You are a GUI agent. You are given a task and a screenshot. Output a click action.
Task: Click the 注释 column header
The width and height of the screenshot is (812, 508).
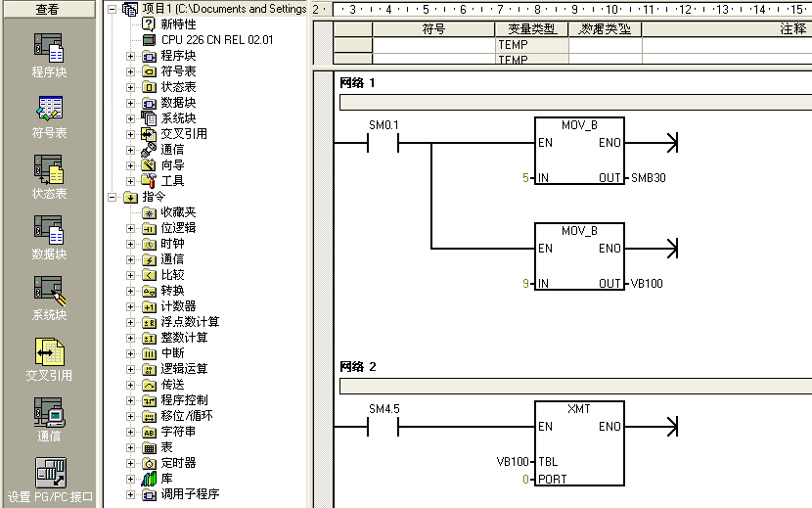[x=727, y=29]
